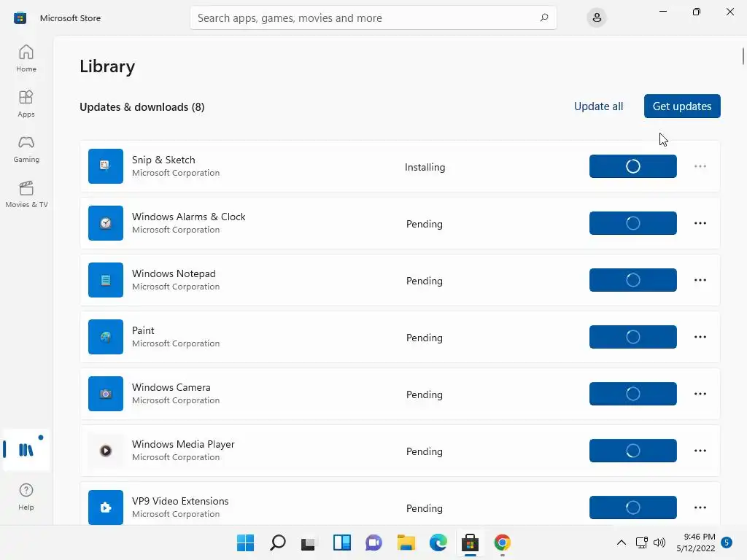Screen dimensions: 747x560
Task: Show hidden system tray icons
Action: (622, 542)
